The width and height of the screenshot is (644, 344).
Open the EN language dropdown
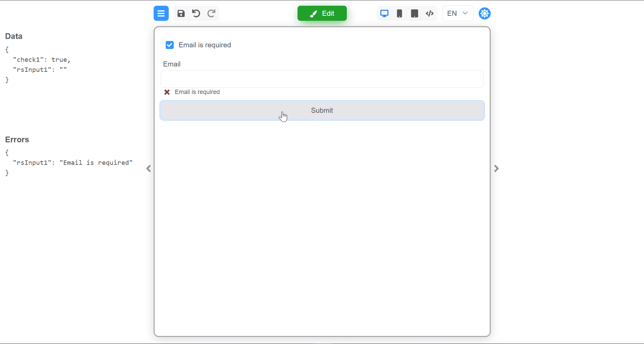point(458,13)
